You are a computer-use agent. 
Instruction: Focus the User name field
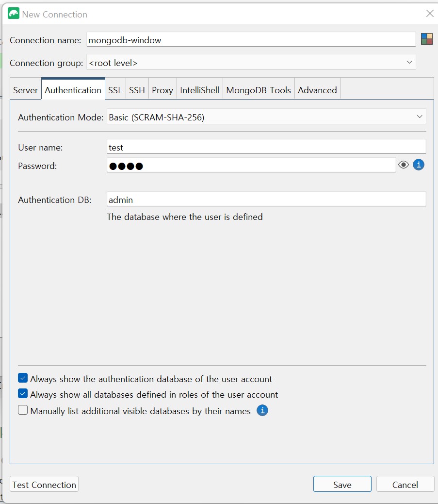pos(266,147)
